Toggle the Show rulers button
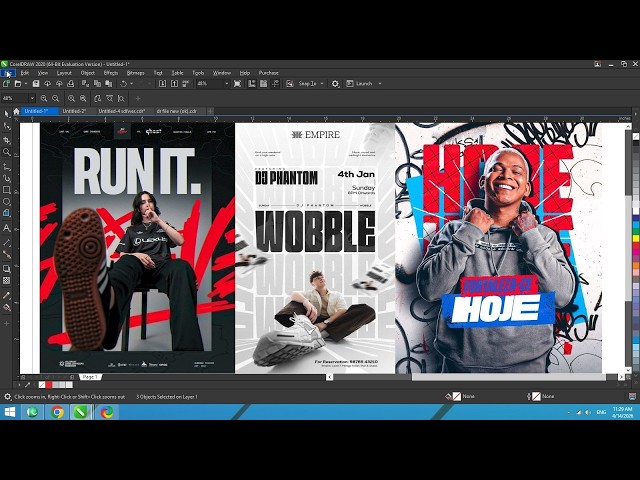The width and height of the screenshot is (640, 480). point(252,84)
